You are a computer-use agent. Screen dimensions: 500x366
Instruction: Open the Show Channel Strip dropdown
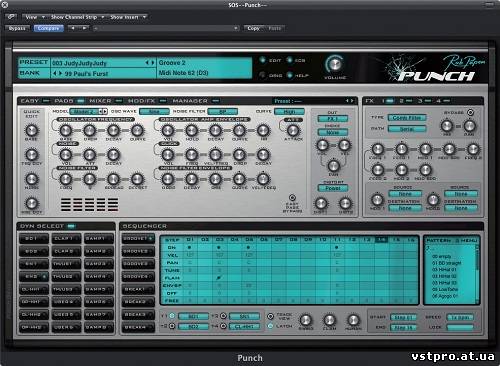[x=77, y=17]
